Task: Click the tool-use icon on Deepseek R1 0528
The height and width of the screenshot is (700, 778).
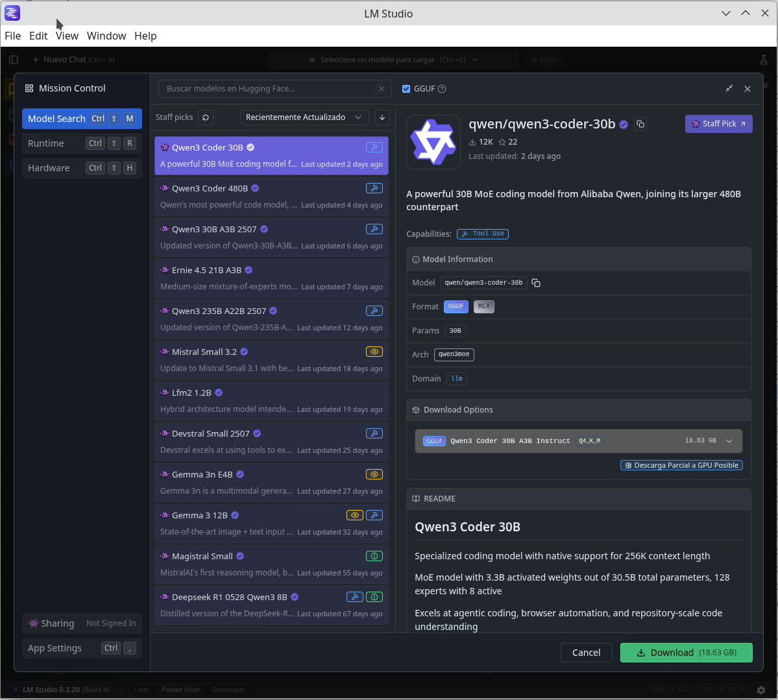Action: [355, 597]
